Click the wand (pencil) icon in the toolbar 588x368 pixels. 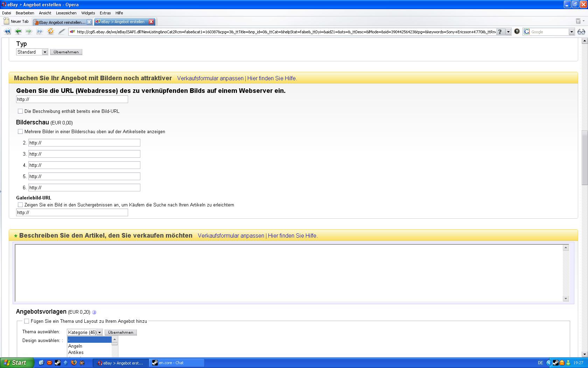click(62, 32)
